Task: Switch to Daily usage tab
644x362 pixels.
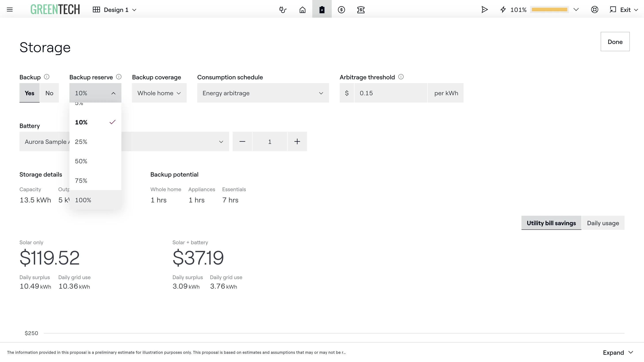Action: [603, 223]
